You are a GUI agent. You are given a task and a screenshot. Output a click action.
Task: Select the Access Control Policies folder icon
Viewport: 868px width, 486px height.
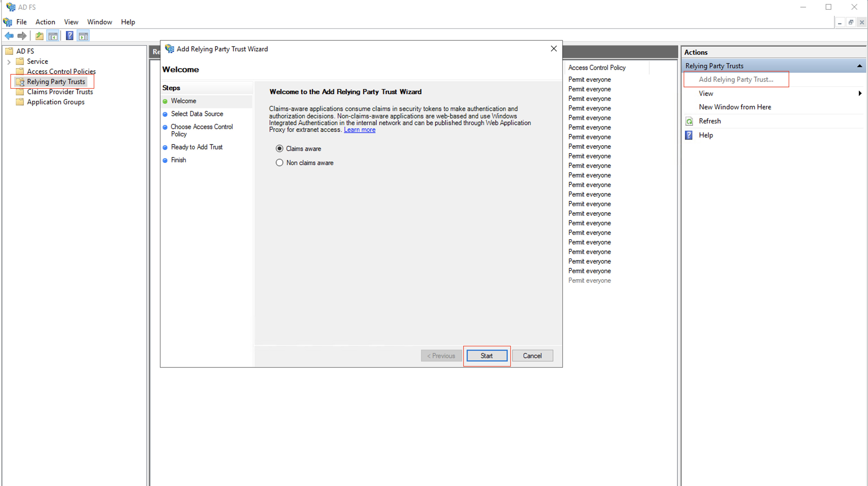click(x=20, y=72)
